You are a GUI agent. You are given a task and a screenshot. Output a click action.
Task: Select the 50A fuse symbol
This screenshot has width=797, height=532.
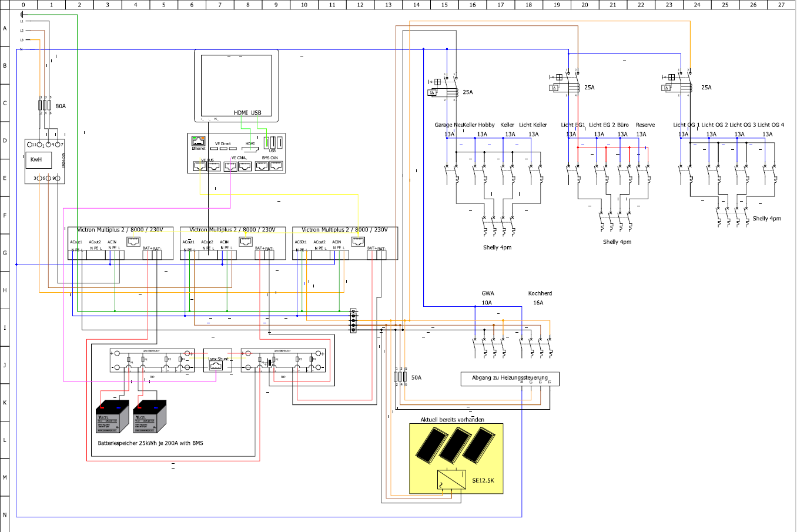coord(401,377)
